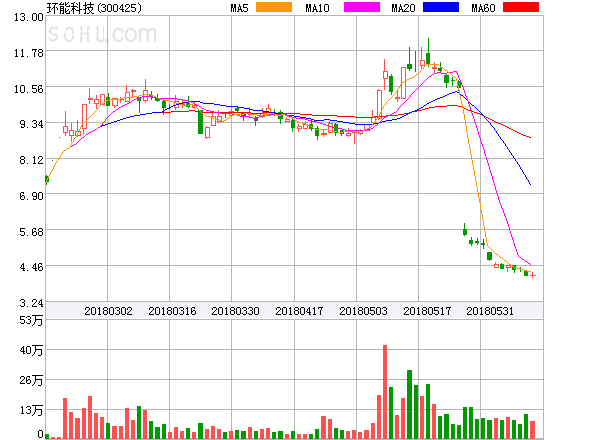Click the 5.68 price axis label
This screenshot has height=440, width=600.
tap(31, 232)
